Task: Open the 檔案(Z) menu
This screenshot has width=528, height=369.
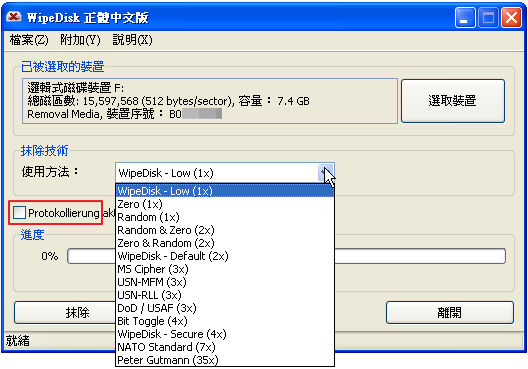Action: (29, 40)
